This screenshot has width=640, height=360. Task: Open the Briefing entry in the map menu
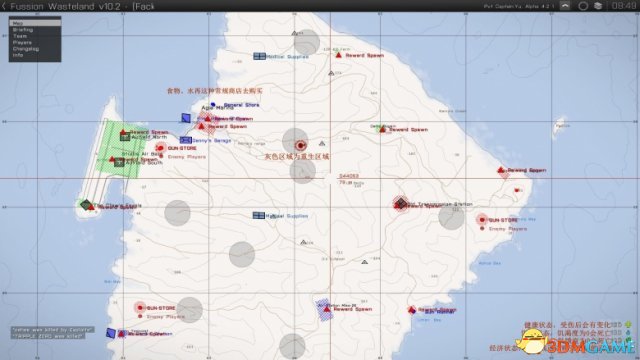pyautogui.click(x=23, y=30)
